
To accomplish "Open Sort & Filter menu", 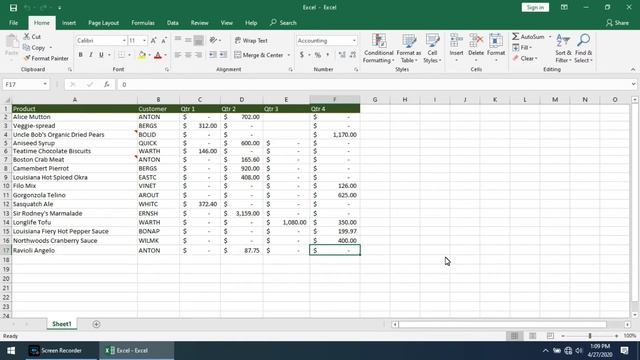I will click(x=563, y=48).
